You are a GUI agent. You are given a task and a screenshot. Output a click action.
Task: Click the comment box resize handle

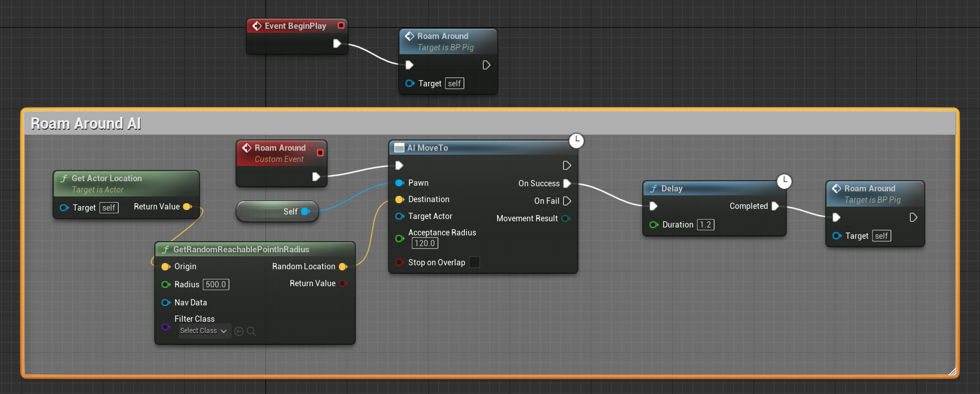click(x=952, y=371)
